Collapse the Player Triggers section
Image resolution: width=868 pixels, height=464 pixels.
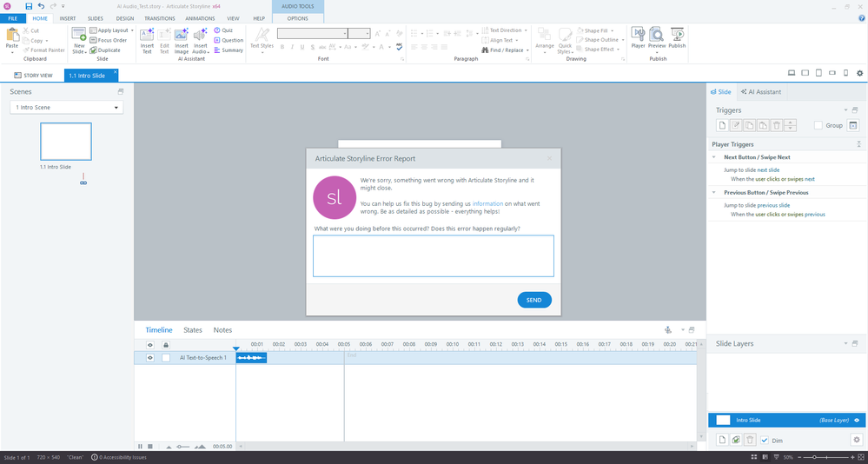(858, 144)
